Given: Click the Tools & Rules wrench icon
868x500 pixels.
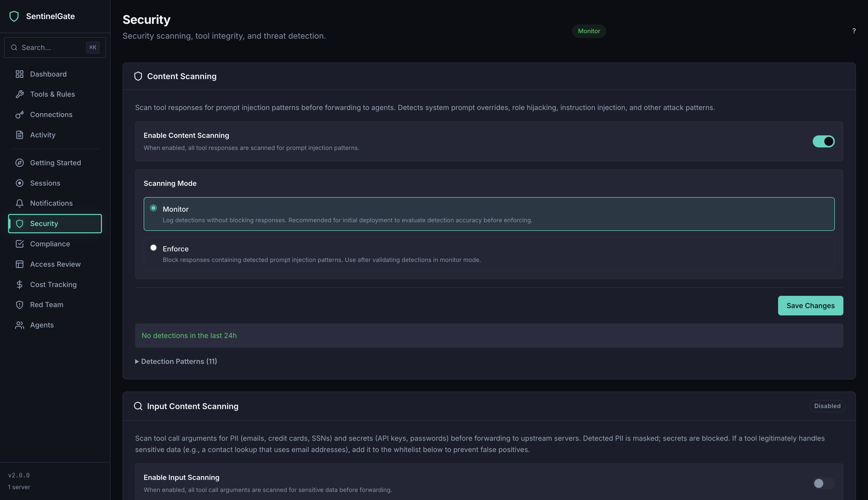Looking at the screenshot, I should pyautogui.click(x=20, y=94).
